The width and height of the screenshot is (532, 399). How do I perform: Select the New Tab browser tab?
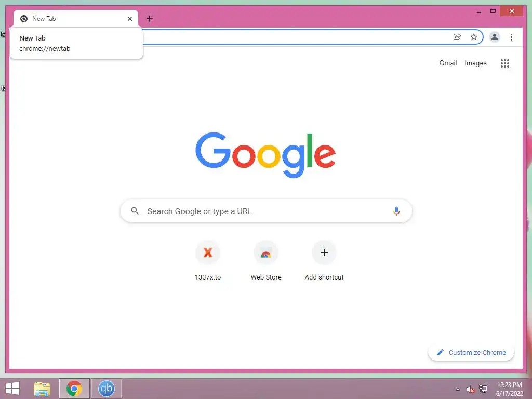click(76, 19)
